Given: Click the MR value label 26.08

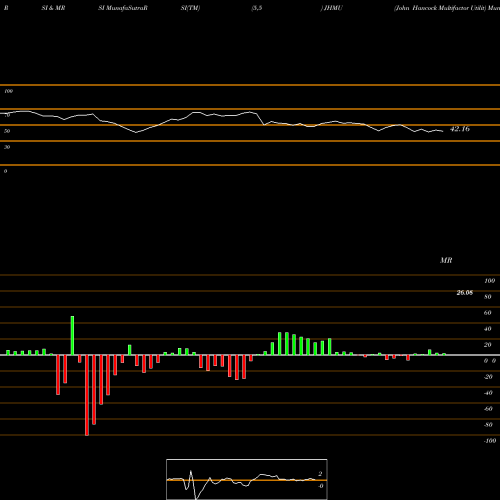Looking at the screenshot, I should pos(465,293).
